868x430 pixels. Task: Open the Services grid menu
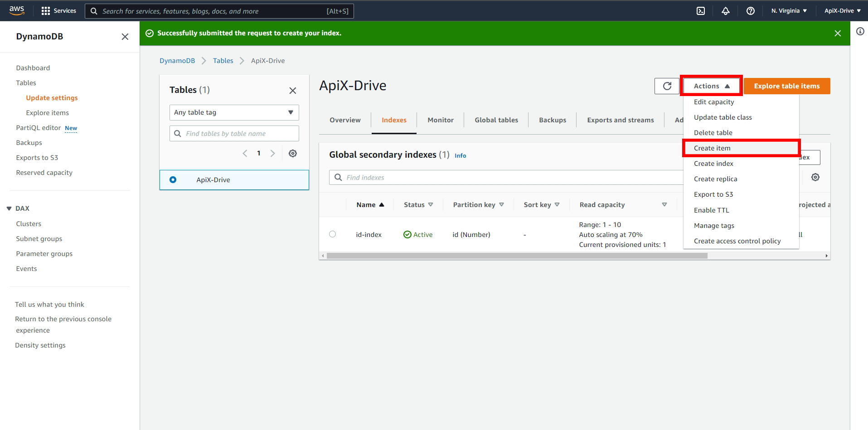[x=58, y=11]
